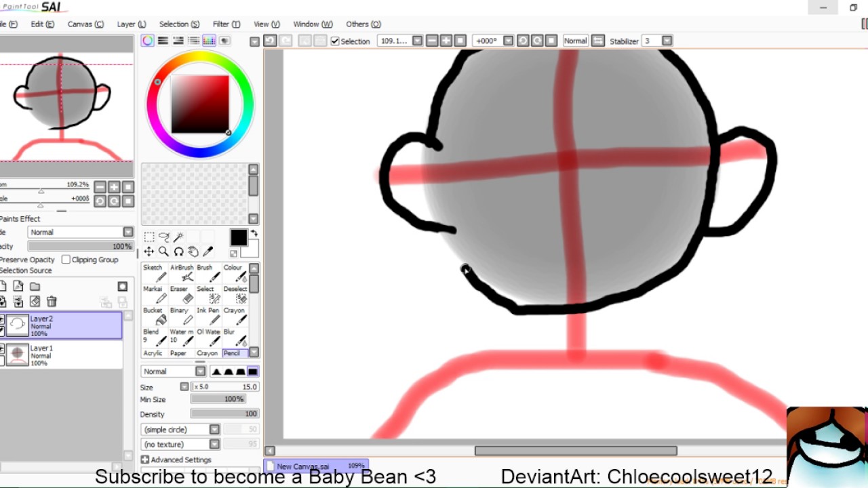Viewport: 868px width, 488px height.
Task: Click the black foreground color swatch
Action: pyautogui.click(x=238, y=237)
